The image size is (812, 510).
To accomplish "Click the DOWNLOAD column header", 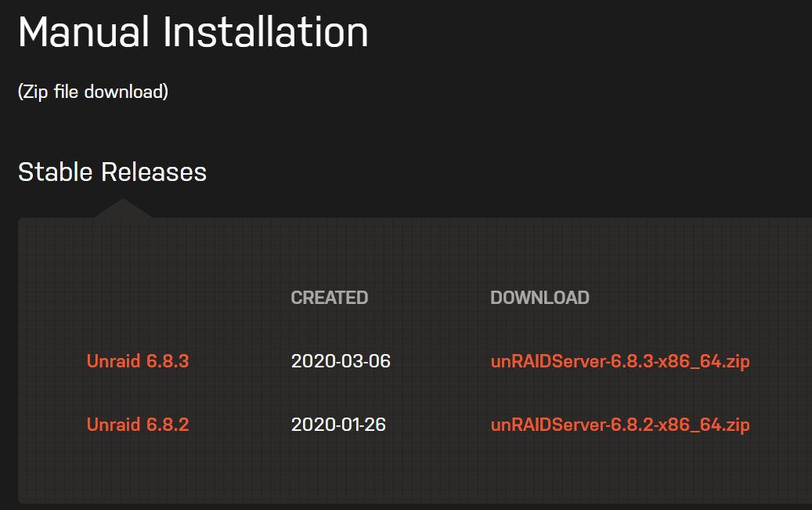I will [x=540, y=298].
